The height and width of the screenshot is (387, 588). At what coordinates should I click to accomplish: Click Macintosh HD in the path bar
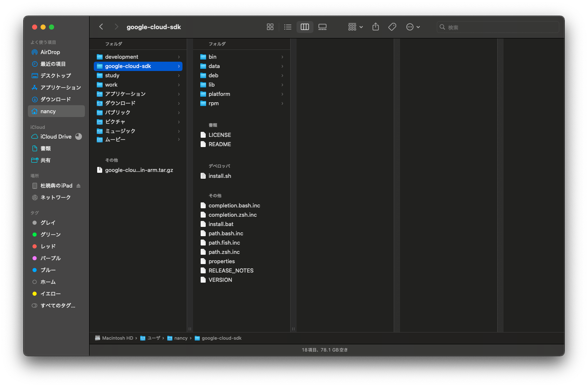[x=114, y=338]
